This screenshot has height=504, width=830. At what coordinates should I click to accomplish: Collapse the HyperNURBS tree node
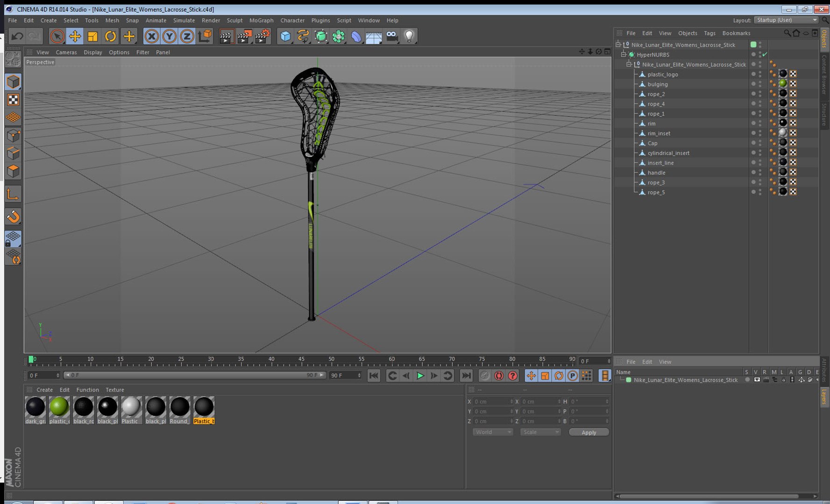coord(624,55)
